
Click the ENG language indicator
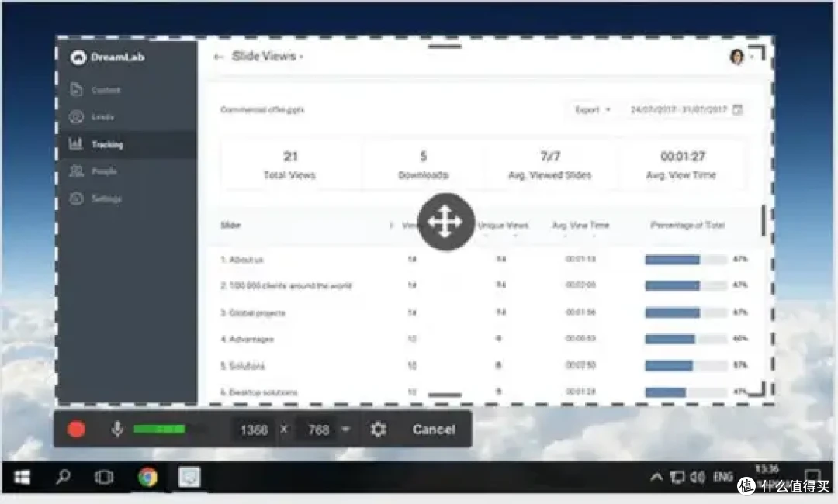point(722,477)
